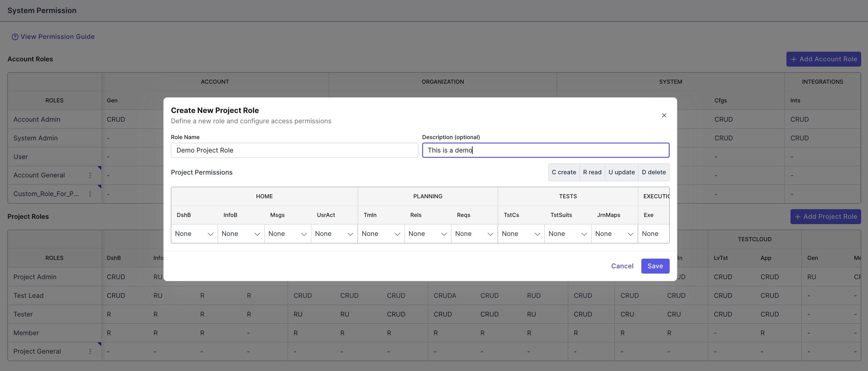Screen dimensions: 868x371
Task: Click plus icon on Add Project Role
Action: pyautogui.click(x=798, y=217)
